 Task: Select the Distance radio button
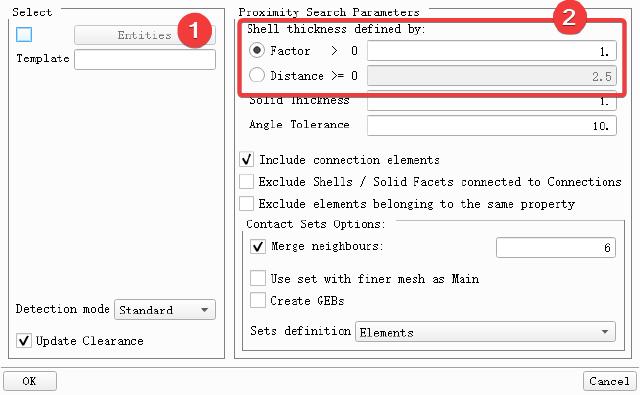[257, 75]
